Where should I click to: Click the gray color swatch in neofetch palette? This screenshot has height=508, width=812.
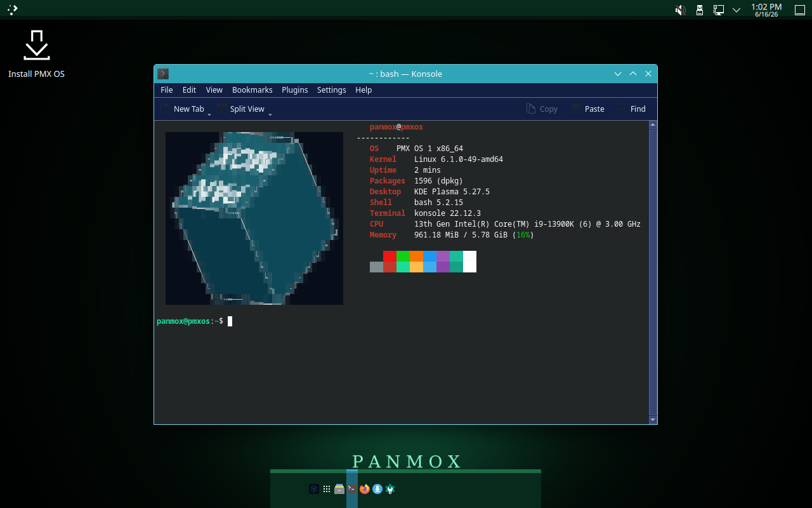[x=376, y=267]
